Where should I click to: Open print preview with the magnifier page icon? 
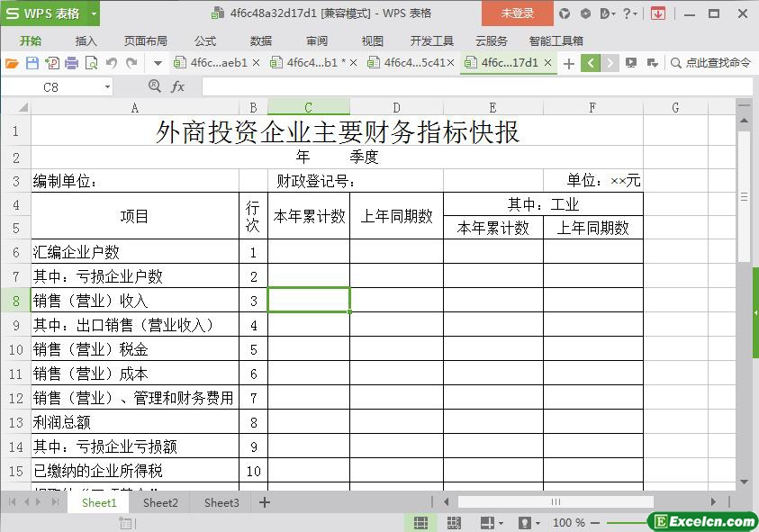click(91, 63)
